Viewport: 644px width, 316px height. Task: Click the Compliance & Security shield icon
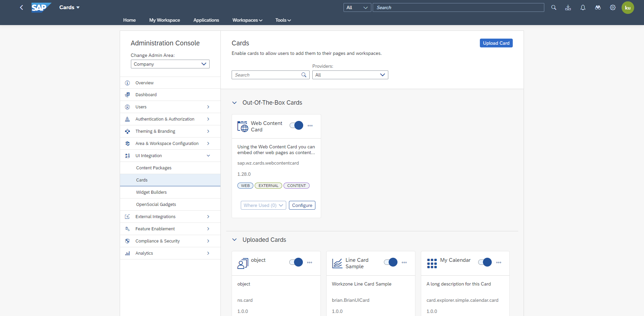[128, 241]
